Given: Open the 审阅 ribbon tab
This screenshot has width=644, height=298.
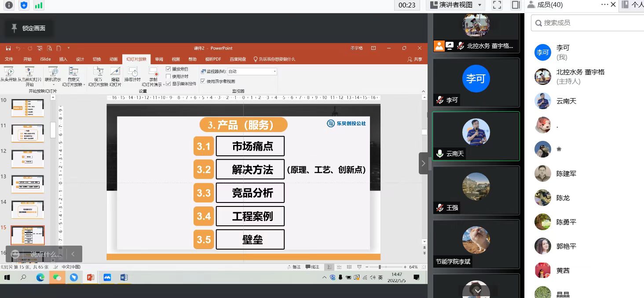Looking at the screenshot, I should pyautogui.click(x=159, y=59).
